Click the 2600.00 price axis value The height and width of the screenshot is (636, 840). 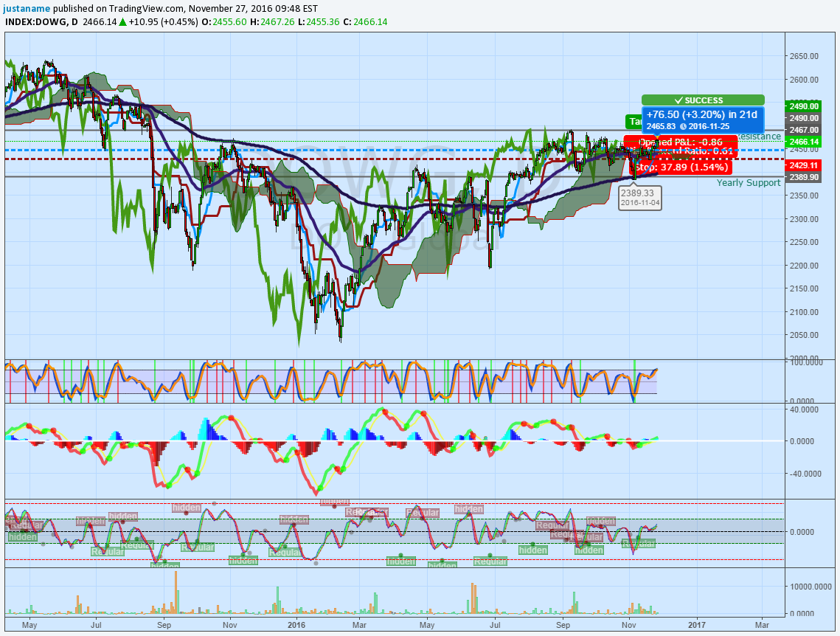[x=804, y=79]
